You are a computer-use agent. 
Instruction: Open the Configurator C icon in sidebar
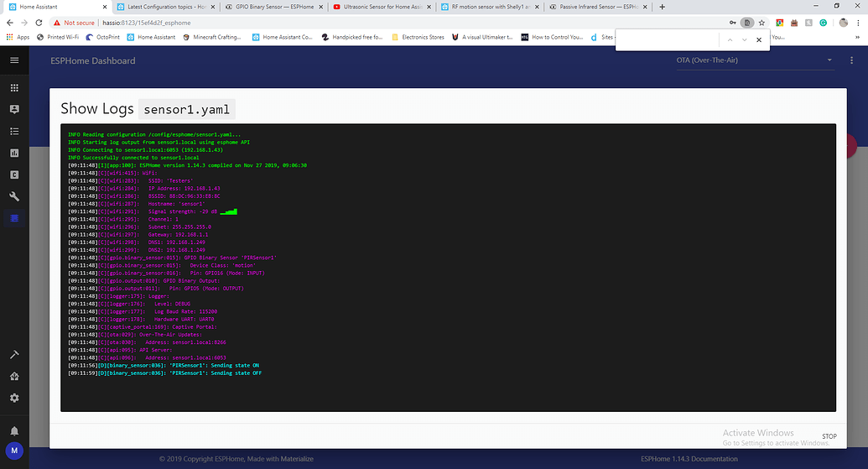pos(14,175)
